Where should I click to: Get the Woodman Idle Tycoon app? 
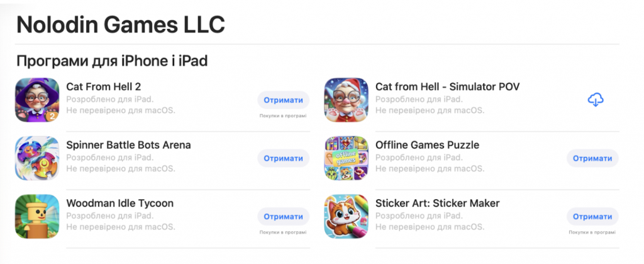(x=284, y=217)
